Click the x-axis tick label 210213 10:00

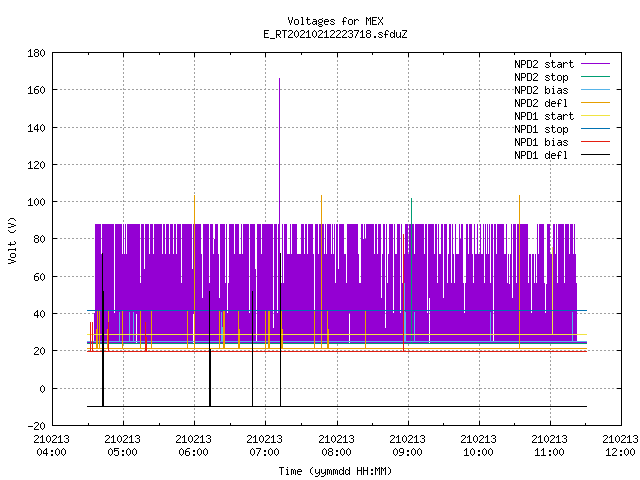point(478,446)
